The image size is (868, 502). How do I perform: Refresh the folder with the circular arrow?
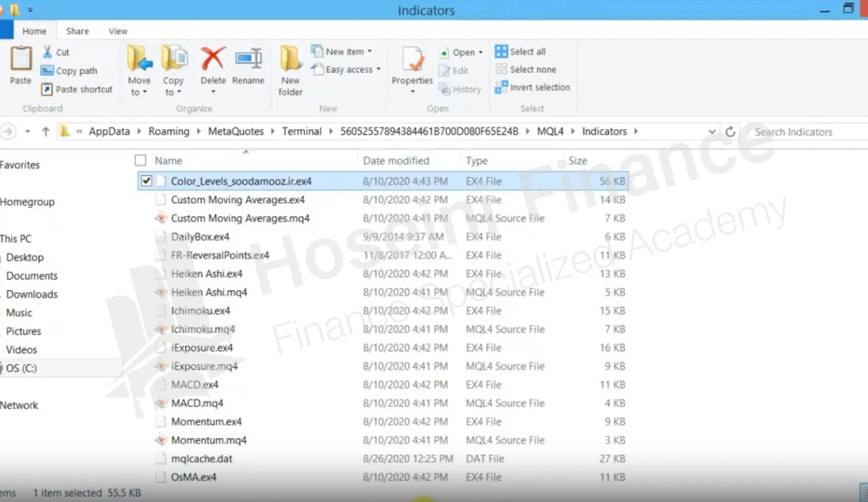(730, 132)
